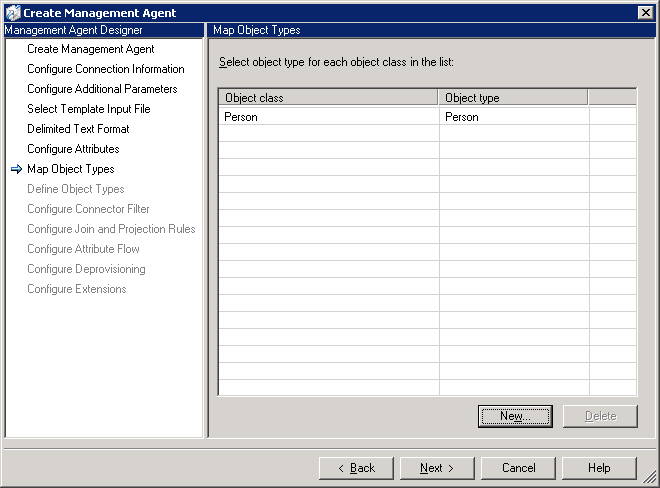Click the Object class column header
The height and width of the screenshot is (488, 660).
pos(328,98)
